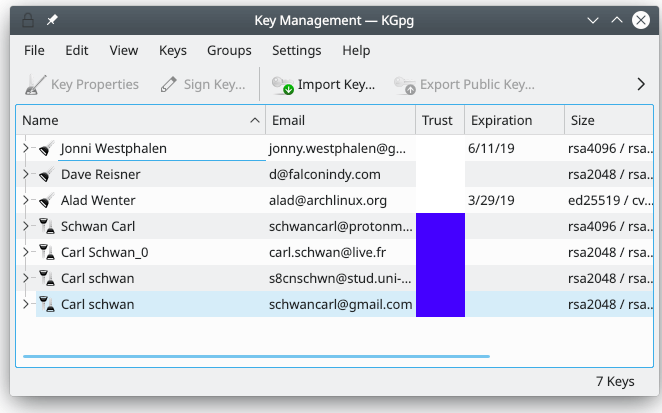Click the key pair icon beside Schwan Carl
The width and height of the screenshot is (662, 413).
tap(47, 226)
